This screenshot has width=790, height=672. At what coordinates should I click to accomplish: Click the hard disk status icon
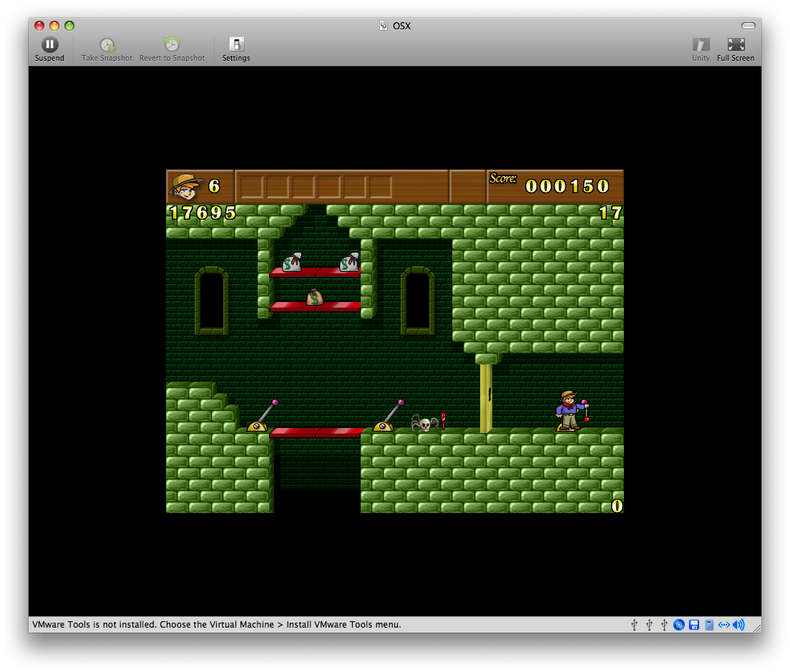[x=709, y=625]
